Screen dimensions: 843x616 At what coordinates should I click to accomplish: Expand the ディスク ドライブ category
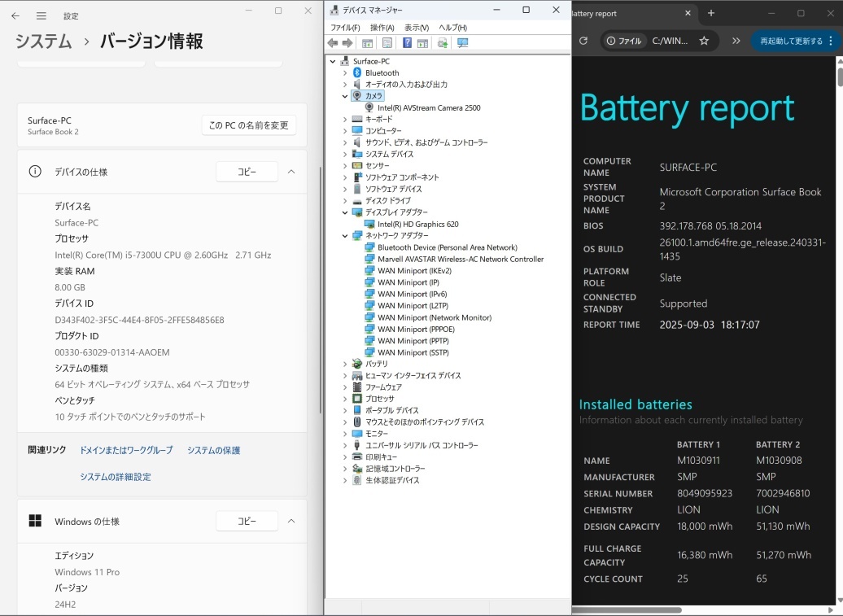tap(345, 200)
